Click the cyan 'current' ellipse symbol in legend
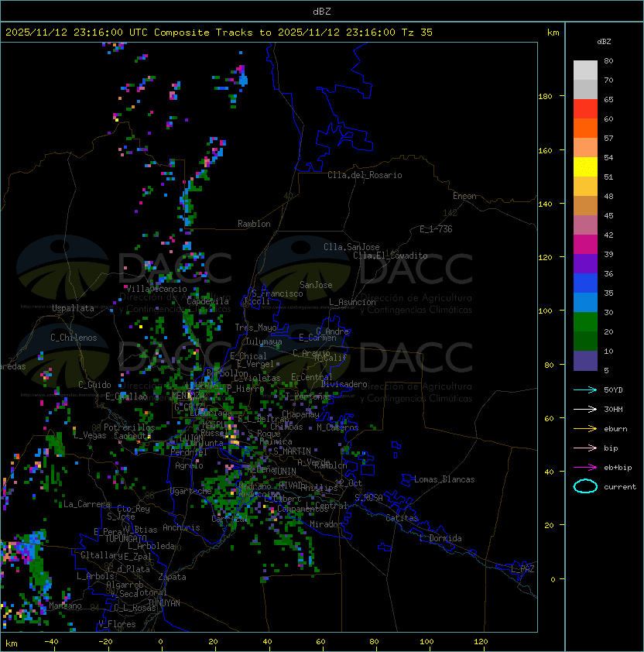Image resolution: width=644 pixels, height=652 pixels. [x=585, y=486]
